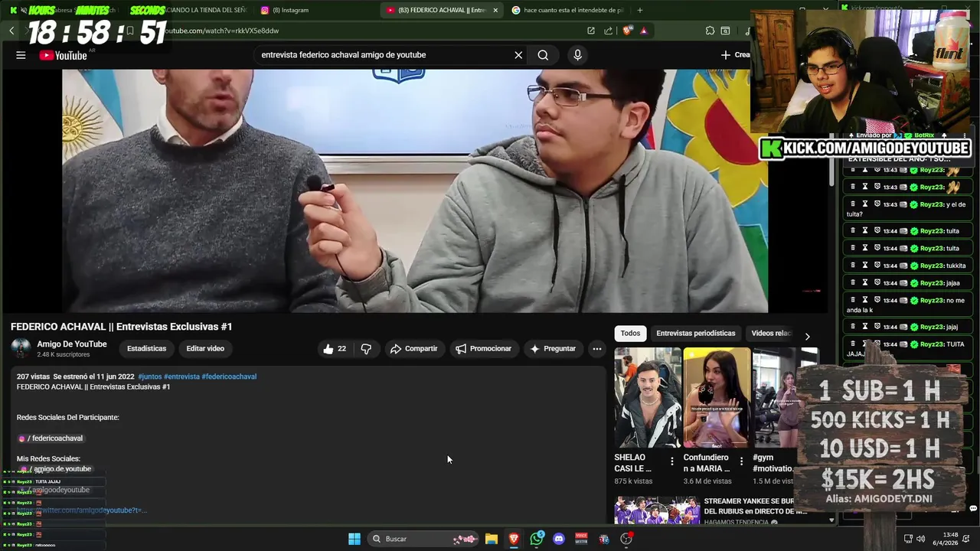Open the SHELAO CASI LE short thumbnail
This screenshot has width=980, height=551.
tap(648, 398)
